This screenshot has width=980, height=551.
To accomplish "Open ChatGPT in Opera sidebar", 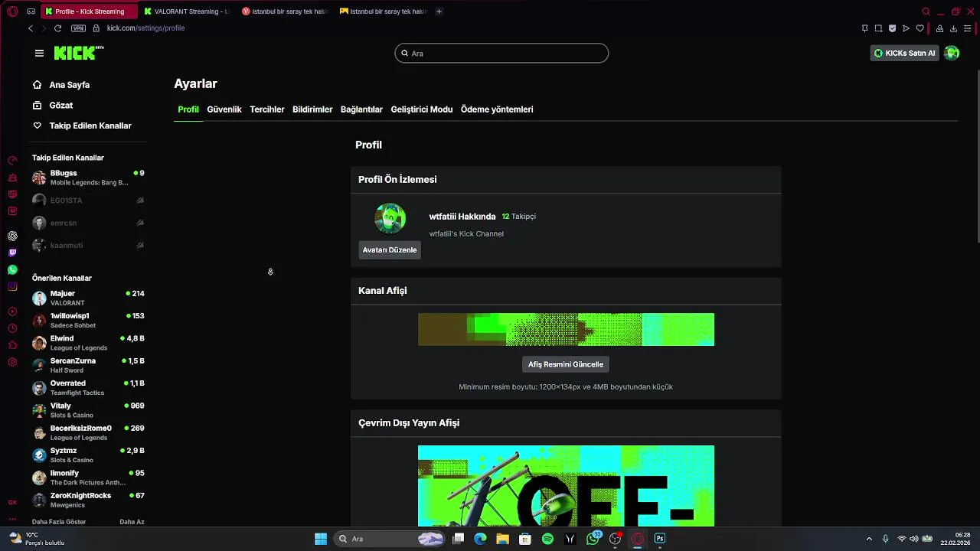I will [x=12, y=236].
